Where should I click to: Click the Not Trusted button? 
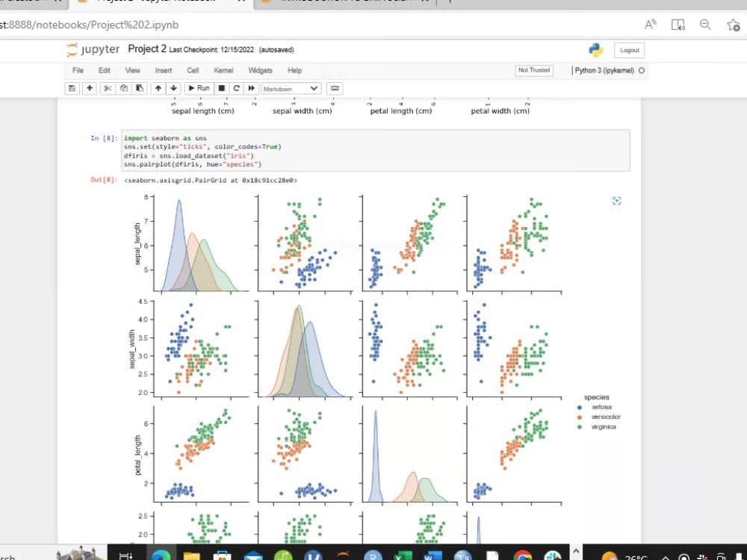tap(534, 70)
